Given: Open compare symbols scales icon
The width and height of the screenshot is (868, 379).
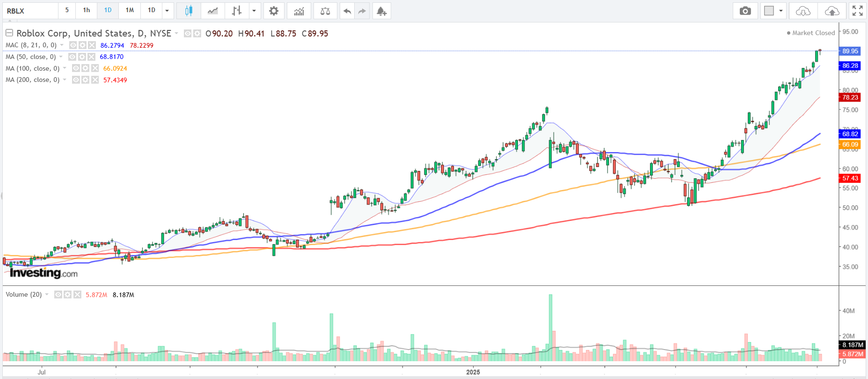Looking at the screenshot, I should (325, 11).
